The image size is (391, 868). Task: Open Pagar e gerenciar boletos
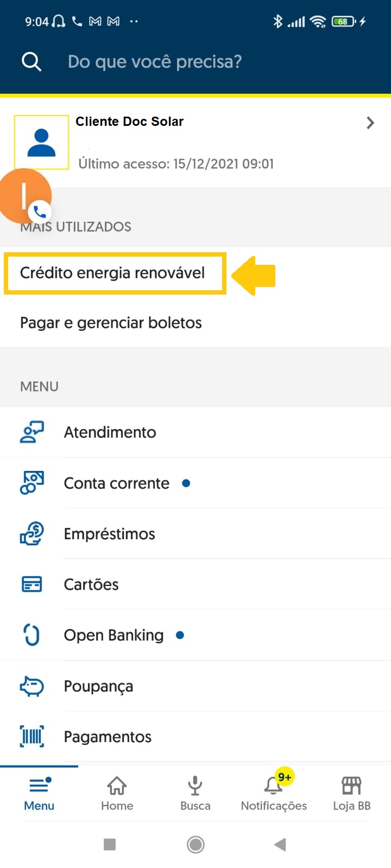pyautogui.click(x=111, y=323)
